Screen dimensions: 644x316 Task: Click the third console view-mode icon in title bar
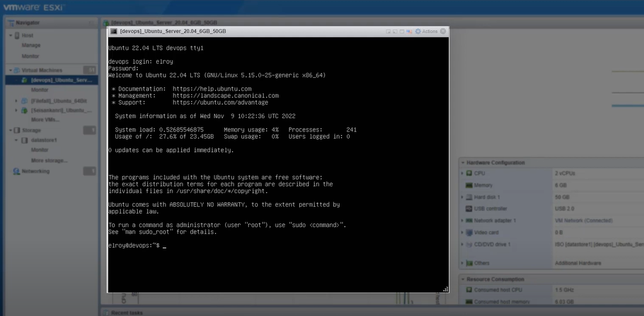pyautogui.click(x=402, y=31)
